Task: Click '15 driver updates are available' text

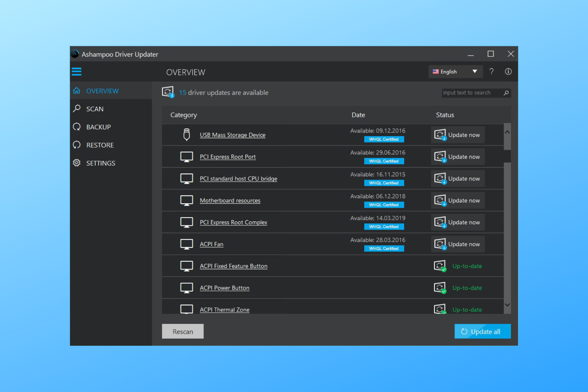Action: pos(224,93)
